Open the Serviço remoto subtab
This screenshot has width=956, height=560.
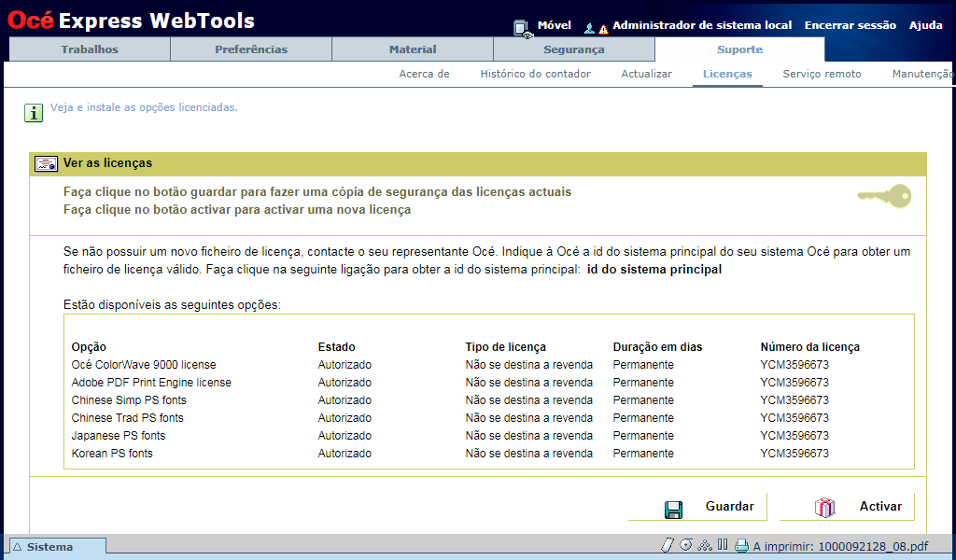[822, 74]
